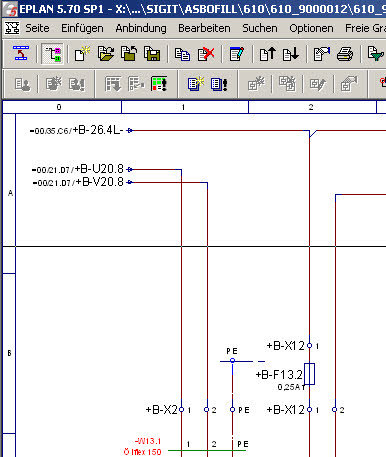
Task: Click greyed-out stacked windows icon
Action: point(287,84)
